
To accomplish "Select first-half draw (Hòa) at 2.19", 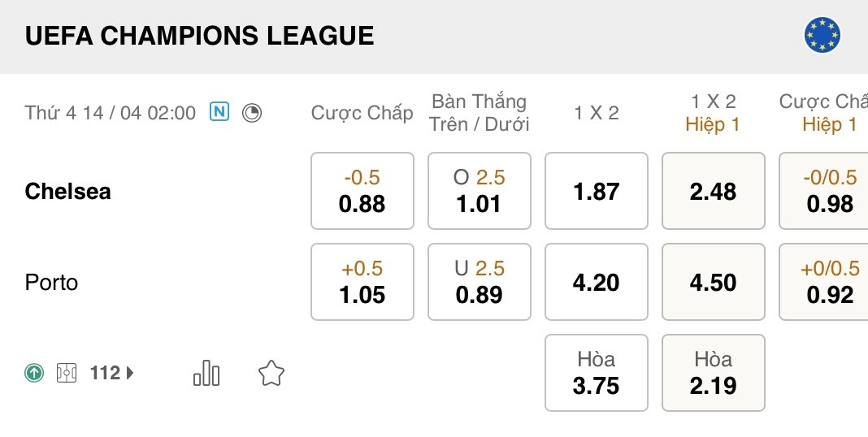I will 713,373.
